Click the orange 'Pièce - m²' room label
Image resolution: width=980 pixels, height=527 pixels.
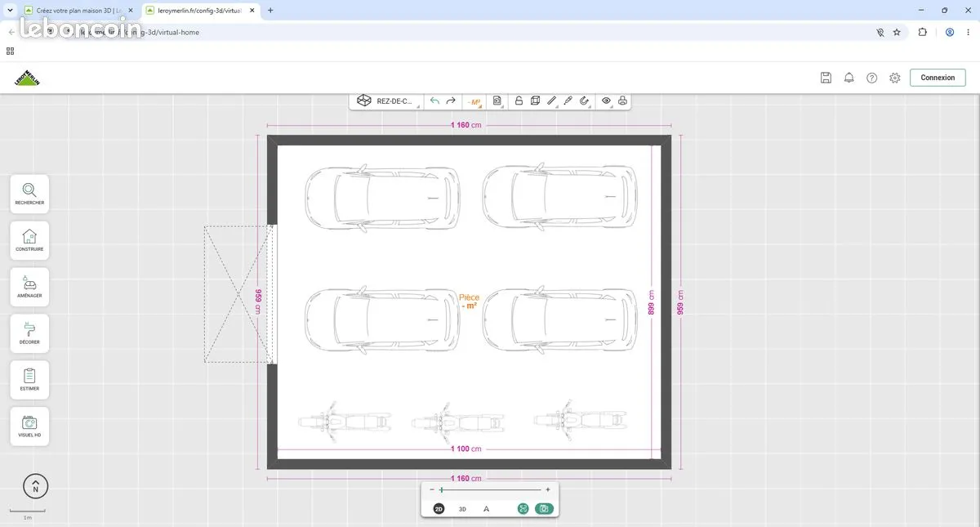click(x=470, y=301)
